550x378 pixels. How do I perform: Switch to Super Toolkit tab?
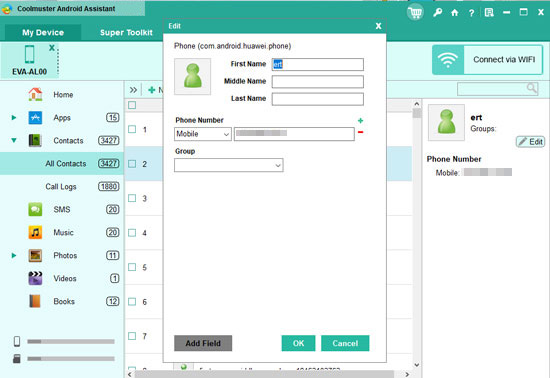[x=126, y=33]
